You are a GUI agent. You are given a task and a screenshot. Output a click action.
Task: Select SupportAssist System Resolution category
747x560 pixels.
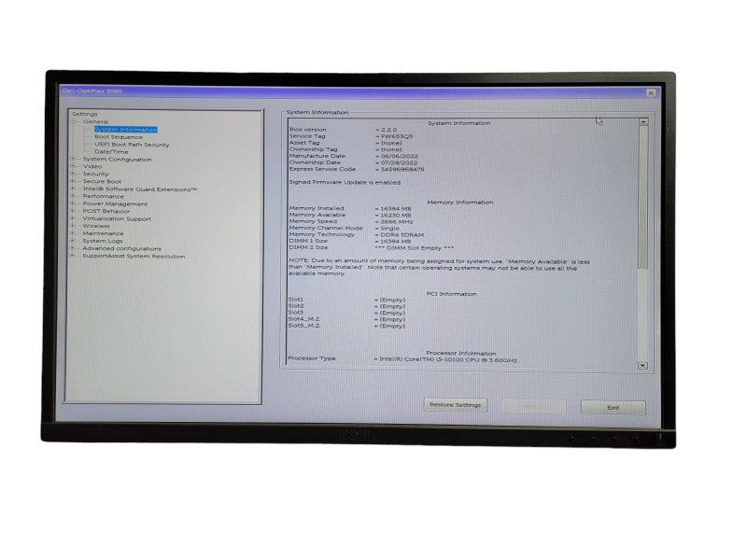(134, 256)
